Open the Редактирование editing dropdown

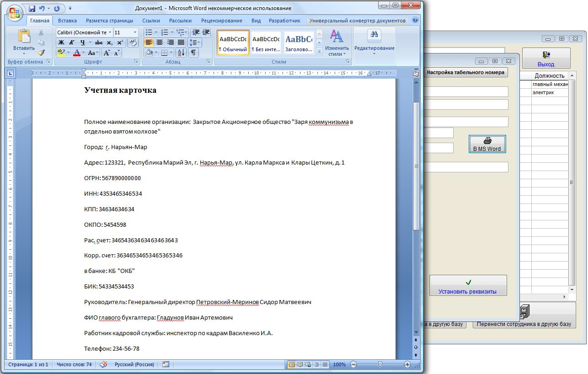374,42
